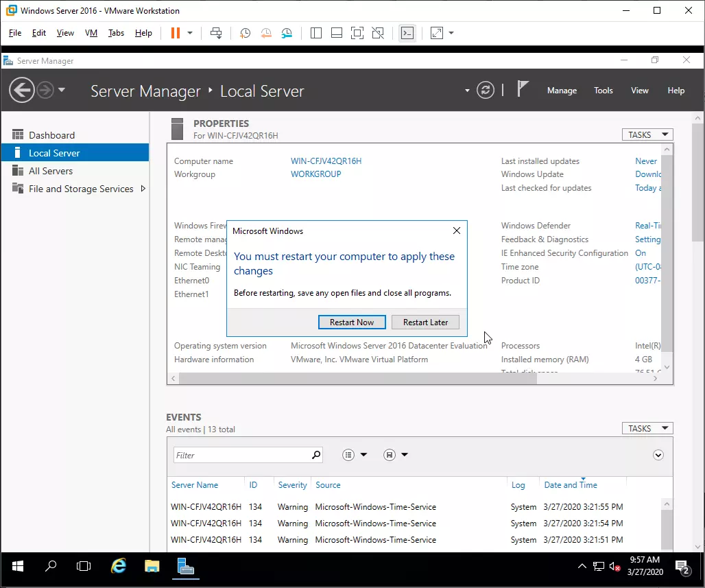Click the VMware pause virtual machine icon
Image resolution: width=705 pixels, height=588 pixels.
176,33
